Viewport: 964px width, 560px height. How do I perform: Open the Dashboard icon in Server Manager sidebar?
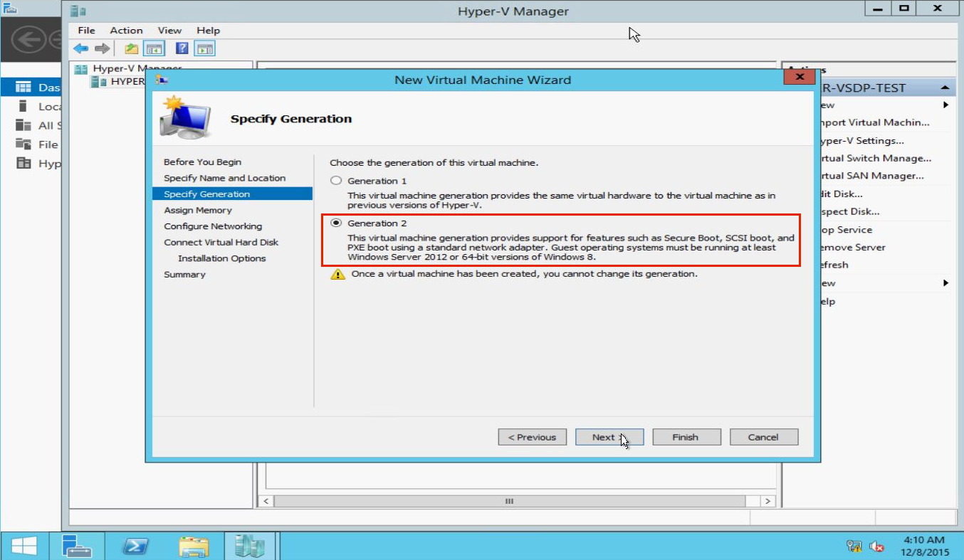(23, 88)
